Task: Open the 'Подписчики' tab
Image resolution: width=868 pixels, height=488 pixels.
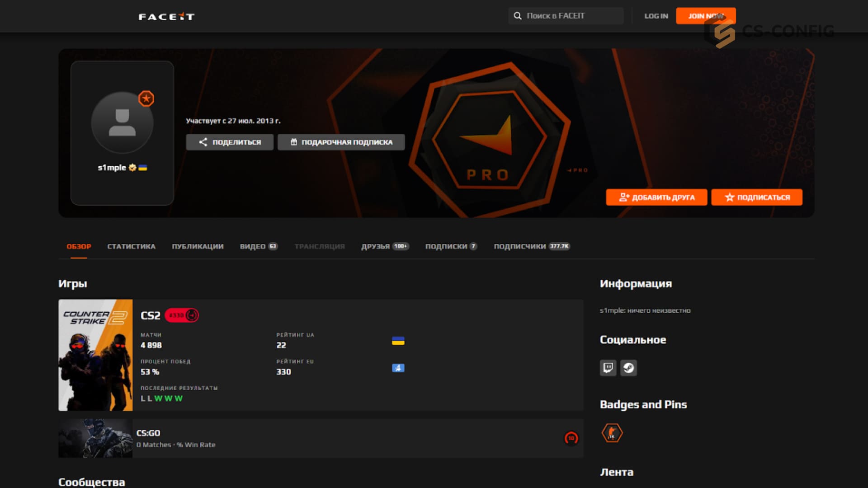Action: [532, 246]
